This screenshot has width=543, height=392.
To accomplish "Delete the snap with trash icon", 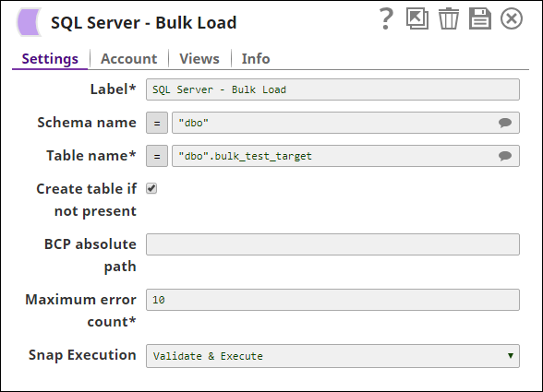I will coord(449,18).
